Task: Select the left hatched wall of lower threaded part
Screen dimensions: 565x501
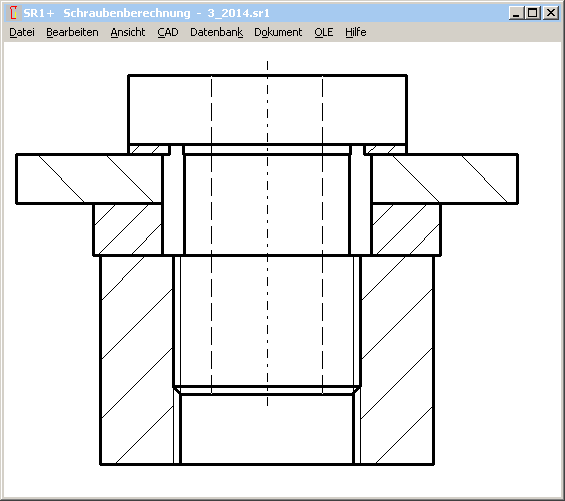Action: 137,360
